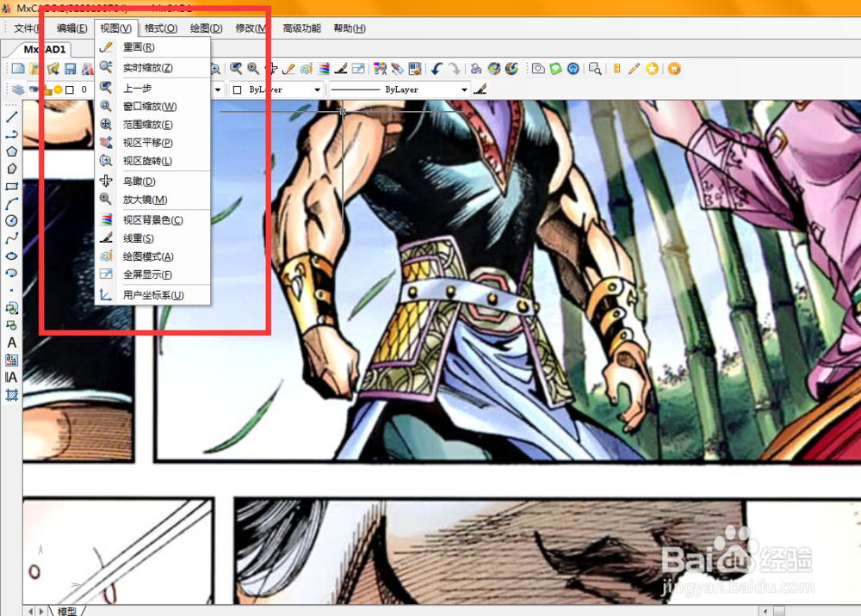The width and height of the screenshot is (861, 616).
Task: Select the Polyline tool in left toolbar
Action: click(x=11, y=134)
